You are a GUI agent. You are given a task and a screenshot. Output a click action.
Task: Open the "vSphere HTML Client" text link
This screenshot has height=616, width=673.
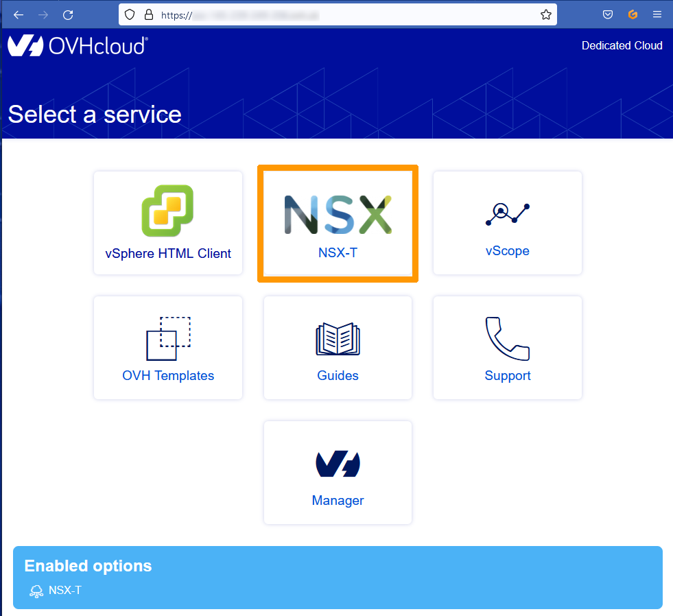(x=168, y=253)
